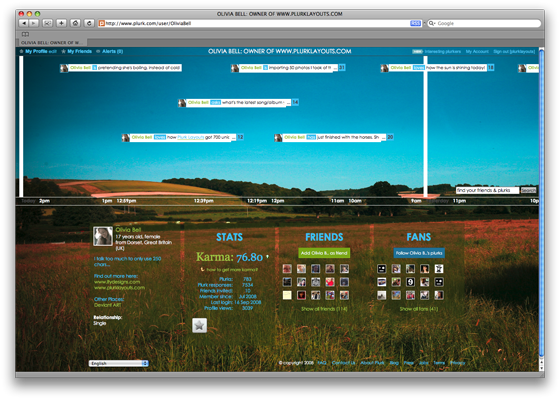The width and height of the screenshot is (560, 399).
Task: Click the star badge under the stats
Action: [199, 325]
